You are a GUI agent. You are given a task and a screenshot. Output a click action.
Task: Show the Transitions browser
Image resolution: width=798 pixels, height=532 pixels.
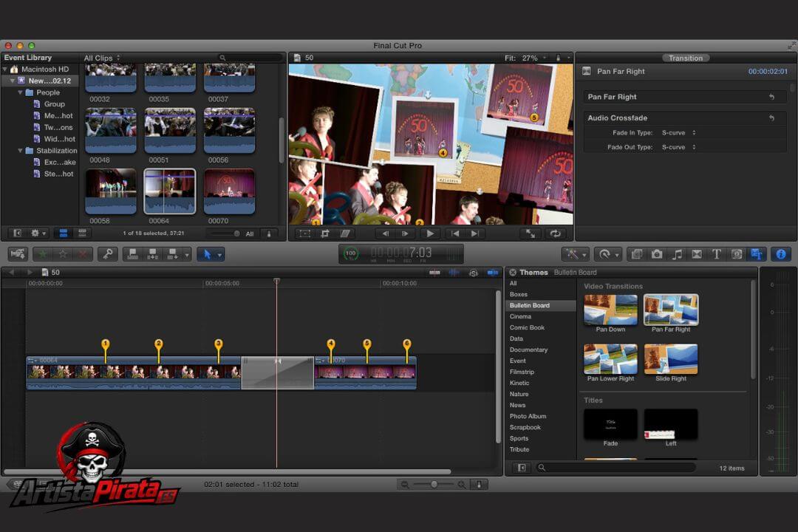[697, 253]
